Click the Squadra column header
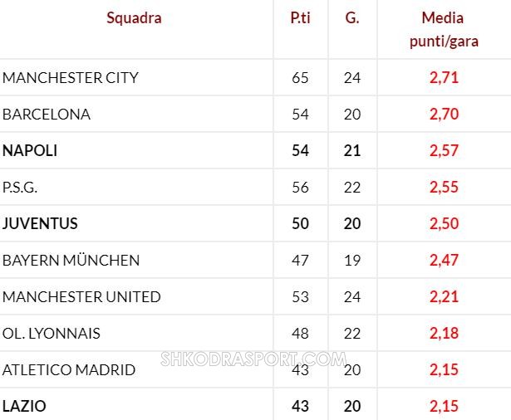The width and height of the screenshot is (511, 420). pyautogui.click(x=134, y=18)
